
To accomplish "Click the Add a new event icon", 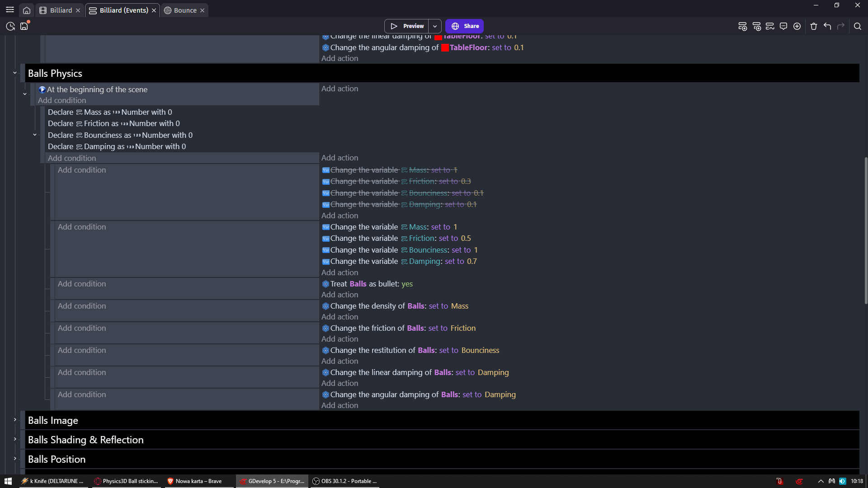I will [x=742, y=26].
